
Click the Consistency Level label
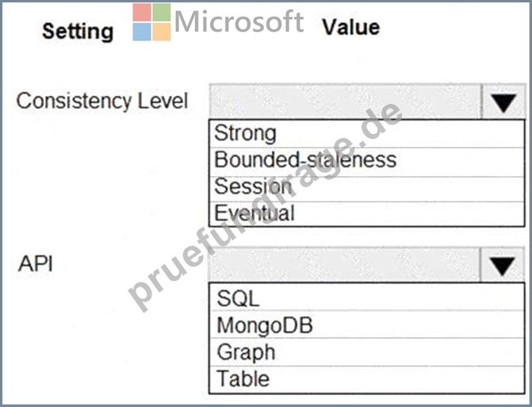click(102, 101)
